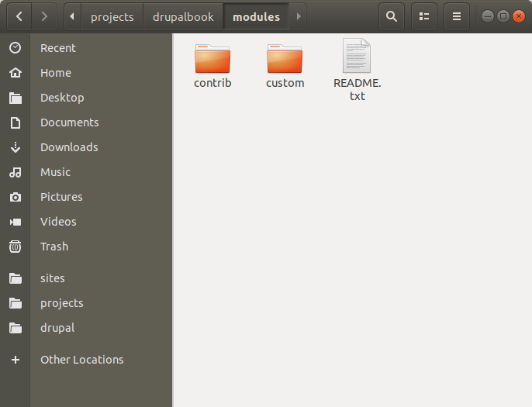Viewport: 532px width, 407px height.
Task: Select the README.txt file thumbnail
Action: [357, 56]
